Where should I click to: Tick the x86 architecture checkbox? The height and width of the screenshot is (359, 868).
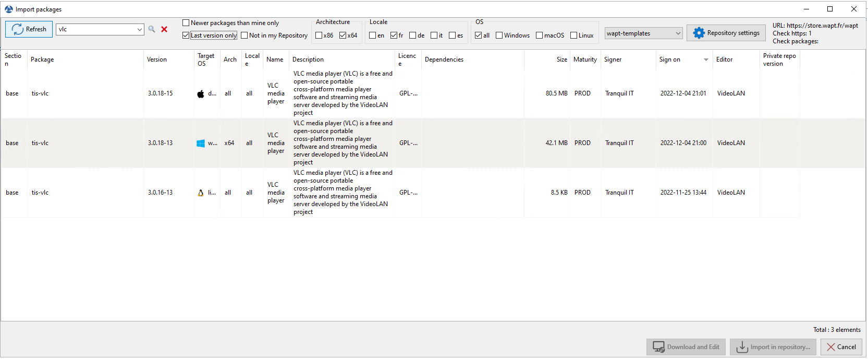[319, 35]
